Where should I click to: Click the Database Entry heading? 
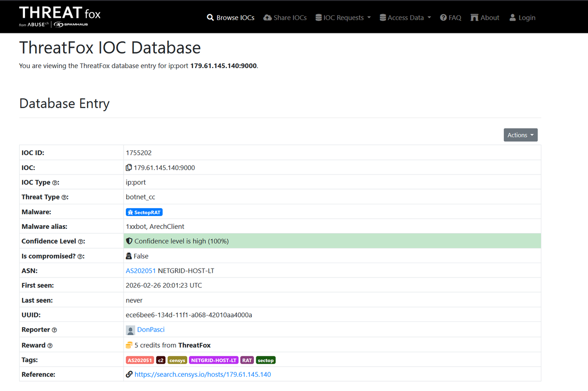tap(64, 103)
